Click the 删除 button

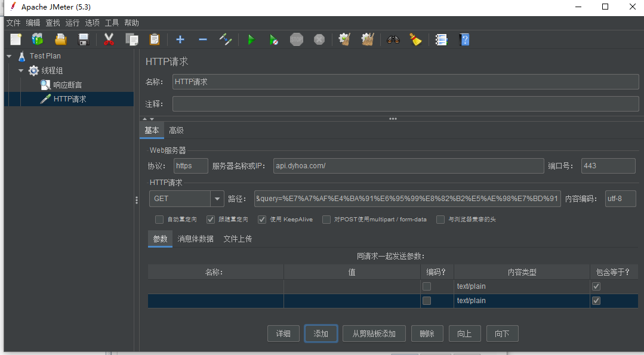(x=427, y=334)
